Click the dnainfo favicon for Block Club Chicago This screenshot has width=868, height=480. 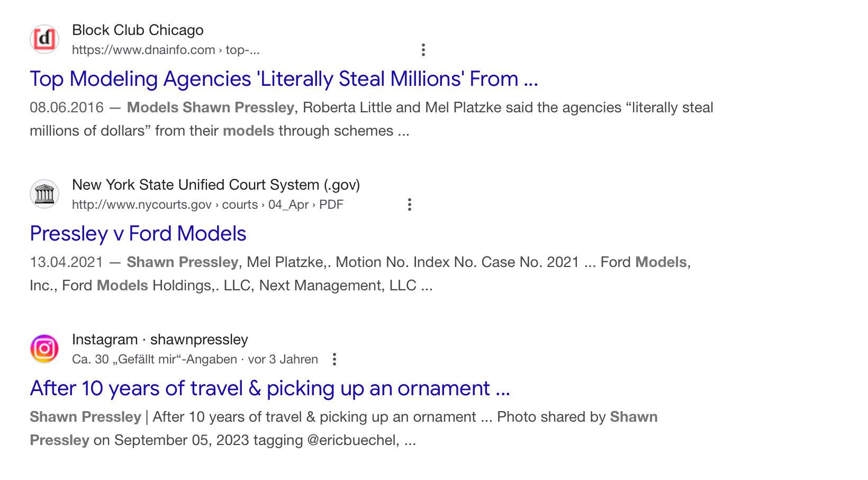pos(44,39)
